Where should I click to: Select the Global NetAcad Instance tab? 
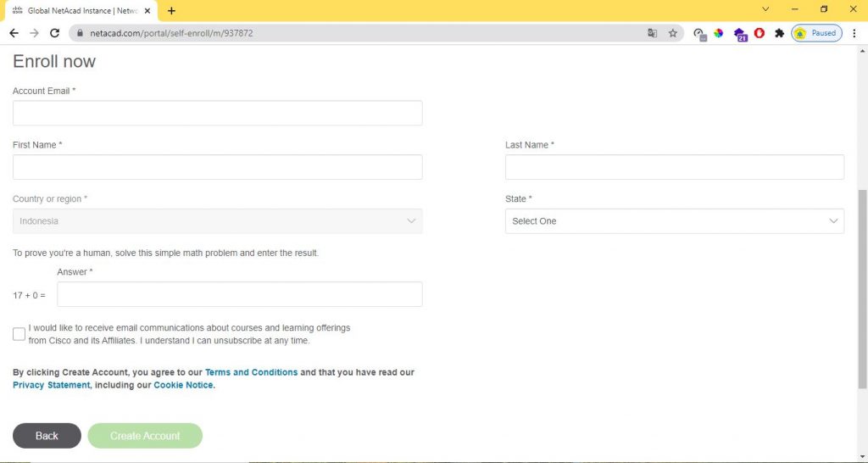click(x=81, y=10)
